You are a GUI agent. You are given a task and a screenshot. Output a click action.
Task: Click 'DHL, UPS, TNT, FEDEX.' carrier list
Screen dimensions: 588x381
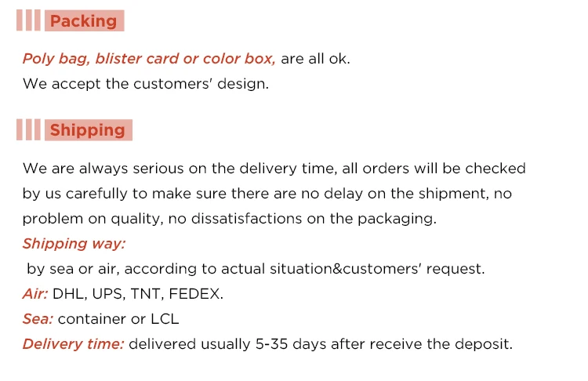coord(138,294)
